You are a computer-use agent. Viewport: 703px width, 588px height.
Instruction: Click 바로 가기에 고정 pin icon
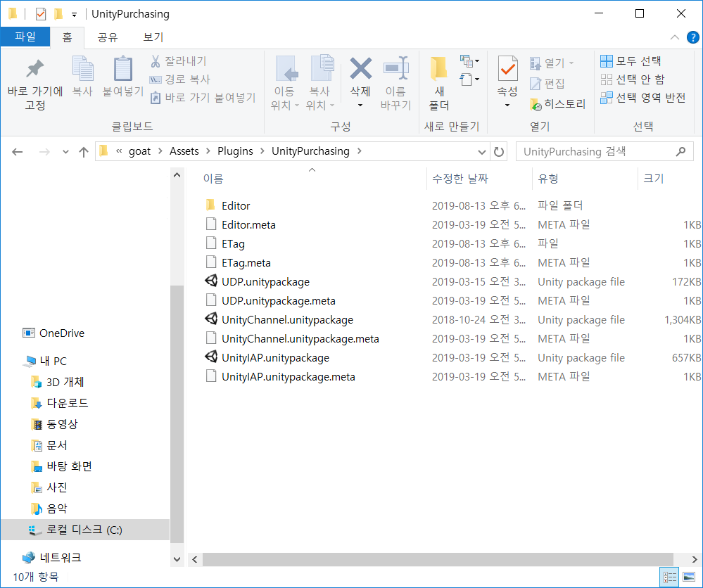click(x=34, y=68)
